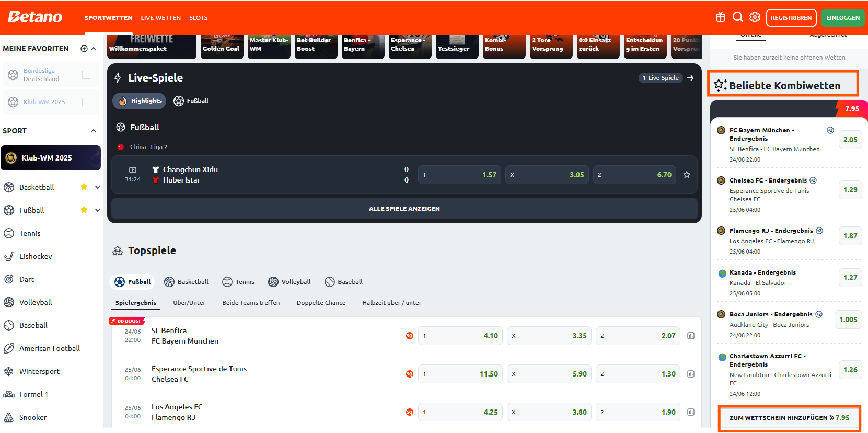Collapse the Meine Favoriten section

pyautogui.click(x=94, y=49)
